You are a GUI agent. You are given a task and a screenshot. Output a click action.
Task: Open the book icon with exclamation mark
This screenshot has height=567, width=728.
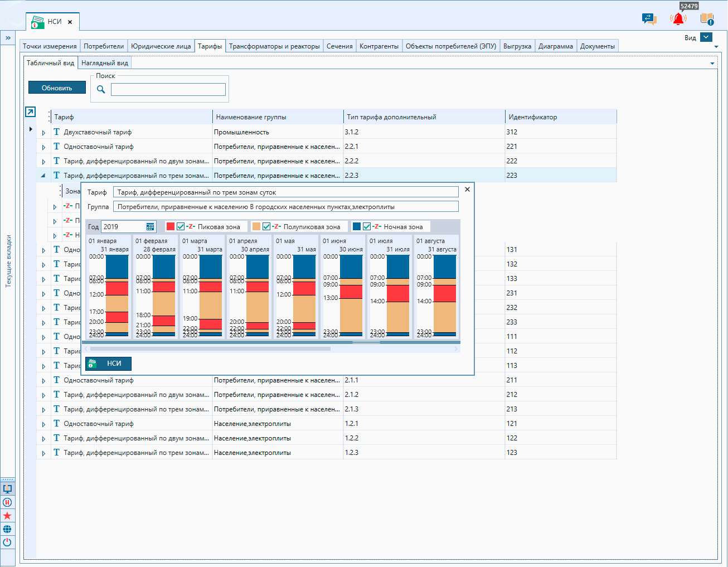pos(707,19)
